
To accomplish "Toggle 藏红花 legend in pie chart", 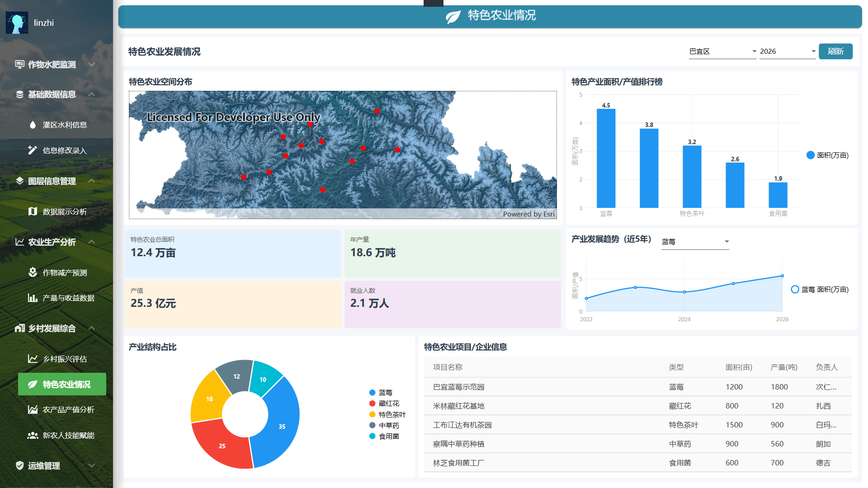I will pos(384,404).
